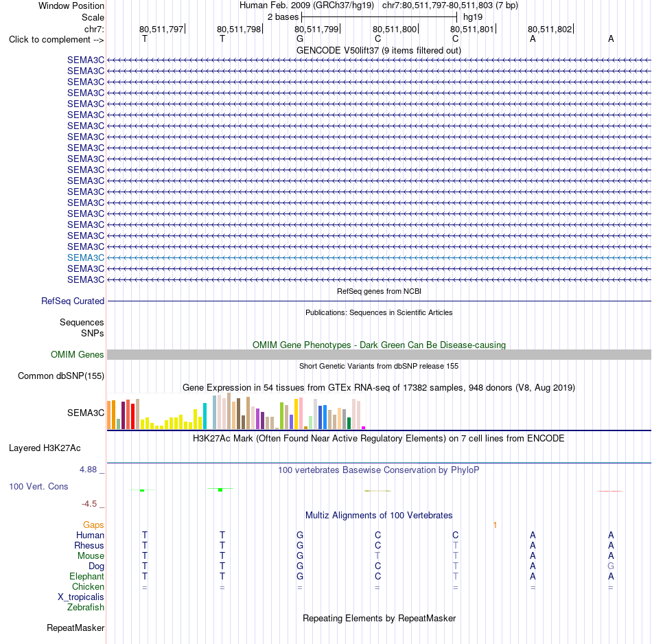Click the faded T in the Rhesus row
Screen dimensions: 652x644
point(455,545)
